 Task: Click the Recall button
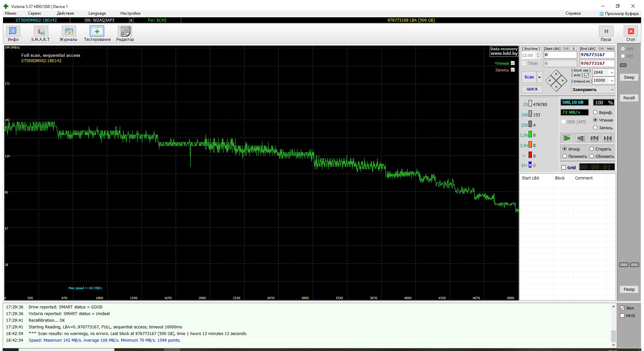point(629,98)
